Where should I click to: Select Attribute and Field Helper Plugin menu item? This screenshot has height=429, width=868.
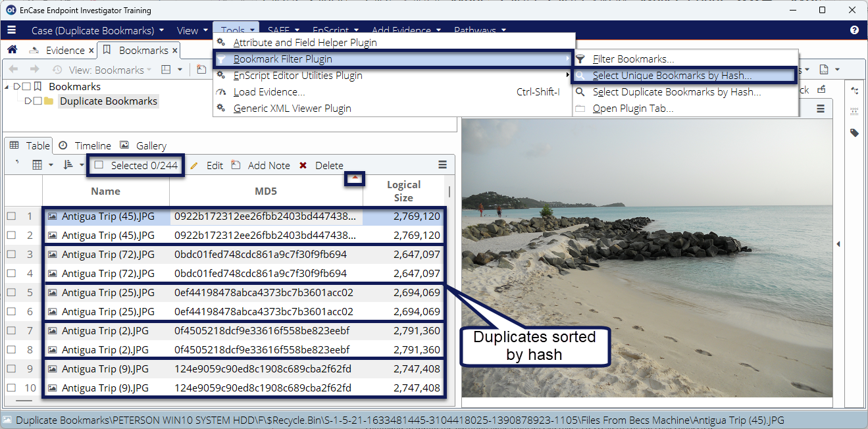tap(394, 43)
